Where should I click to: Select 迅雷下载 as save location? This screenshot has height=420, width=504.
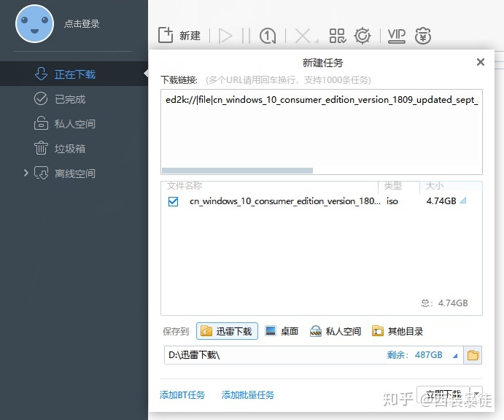[227, 331]
